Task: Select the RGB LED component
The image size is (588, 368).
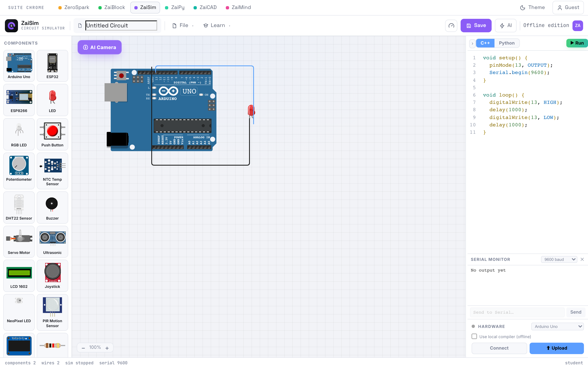Action: click(19, 134)
